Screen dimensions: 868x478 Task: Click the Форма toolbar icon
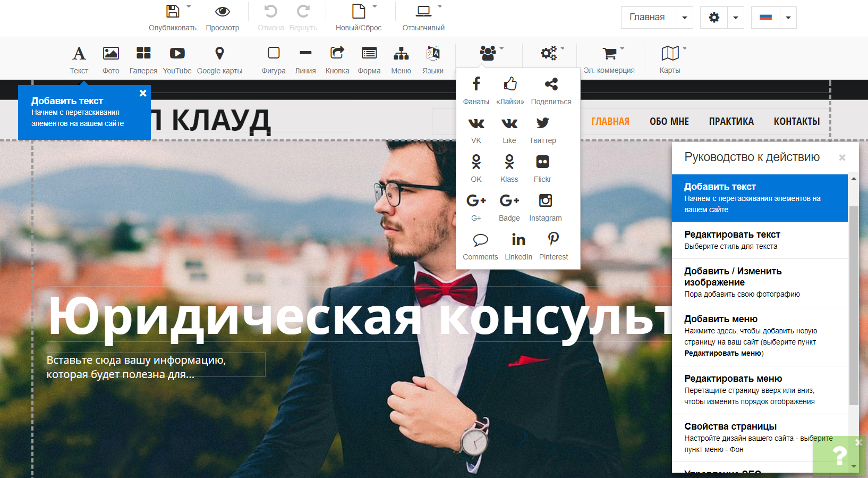tap(369, 60)
